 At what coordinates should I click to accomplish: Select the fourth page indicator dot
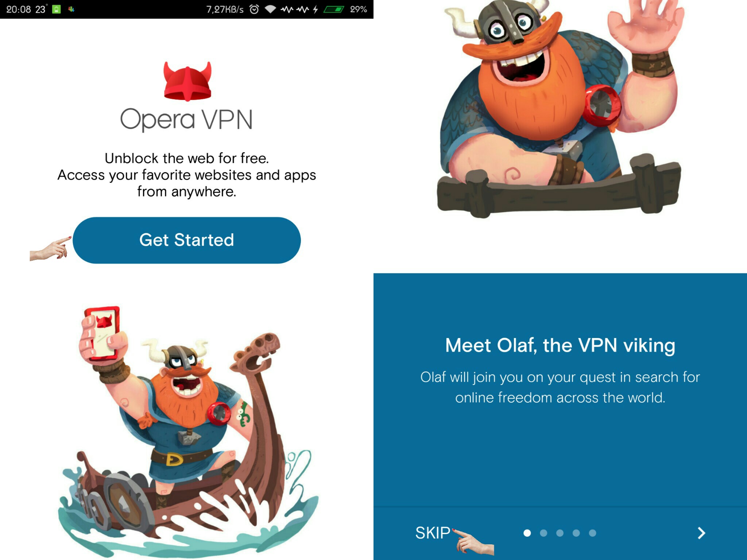pos(576,533)
